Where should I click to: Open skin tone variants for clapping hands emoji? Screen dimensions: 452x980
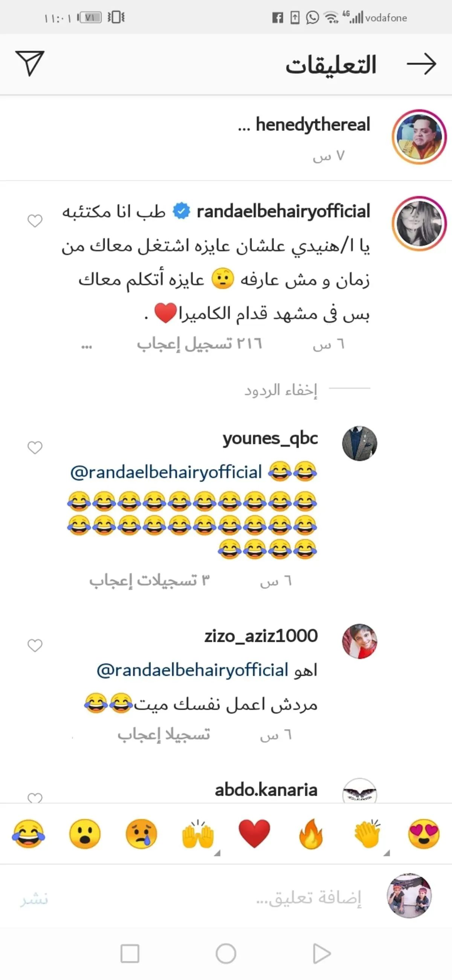tap(386, 853)
